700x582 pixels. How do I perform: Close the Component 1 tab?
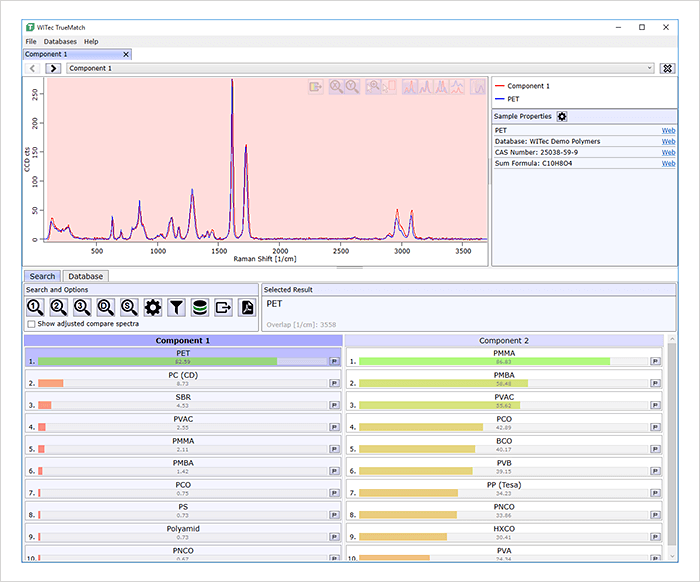[126, 54]
